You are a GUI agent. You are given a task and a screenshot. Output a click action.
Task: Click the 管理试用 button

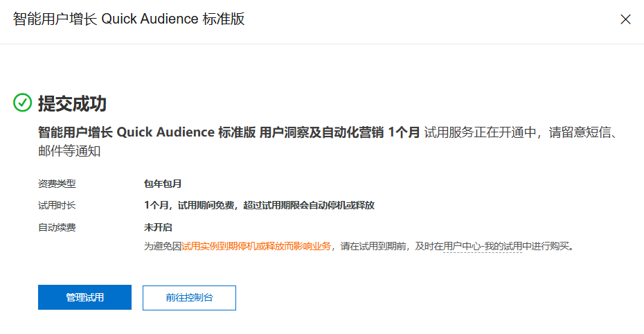click(x=84, y=297)
